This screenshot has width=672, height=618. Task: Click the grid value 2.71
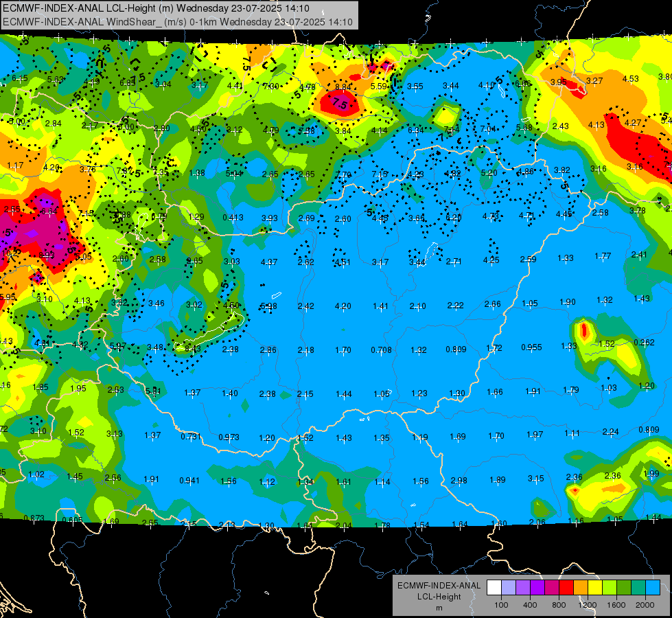pyautogui.click(x=454, y=261)
